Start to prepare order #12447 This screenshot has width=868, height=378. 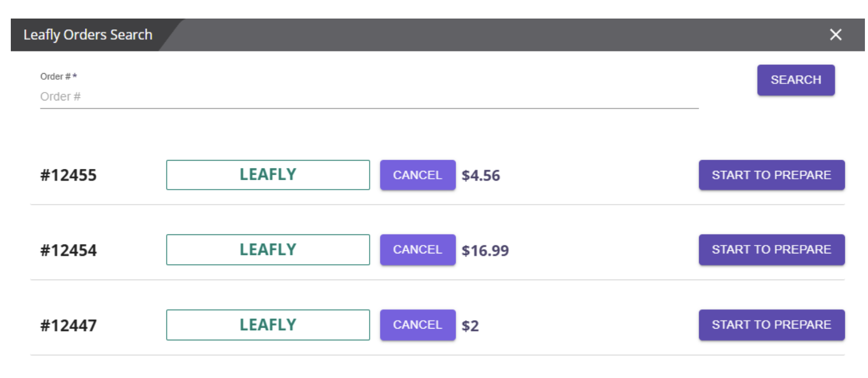coord(771,325)
